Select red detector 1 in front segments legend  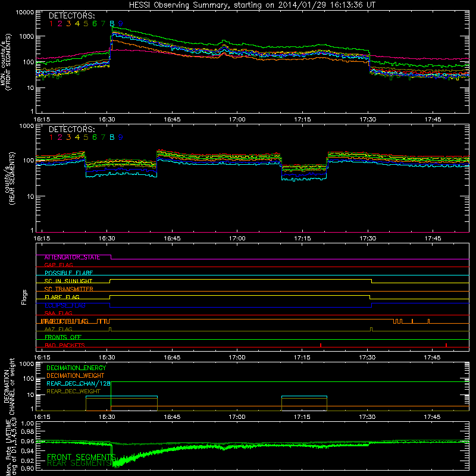click(x=51, y=24)
